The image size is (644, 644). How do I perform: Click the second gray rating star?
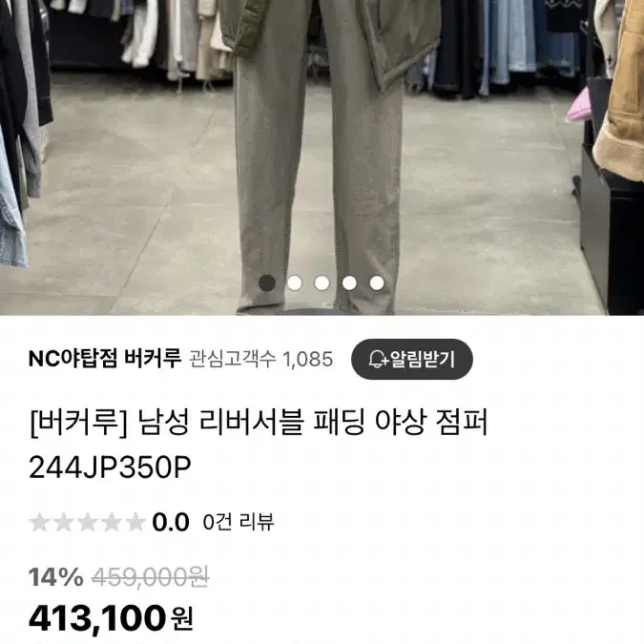point(63,523)
